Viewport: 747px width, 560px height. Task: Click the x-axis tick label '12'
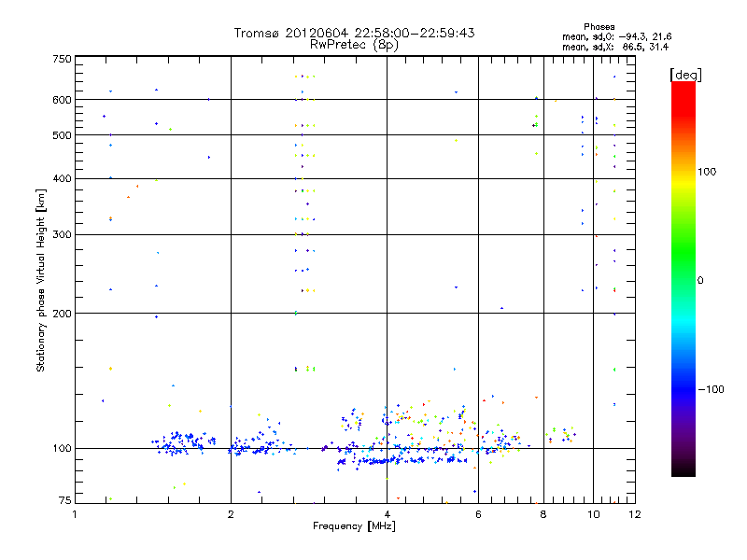635,514
